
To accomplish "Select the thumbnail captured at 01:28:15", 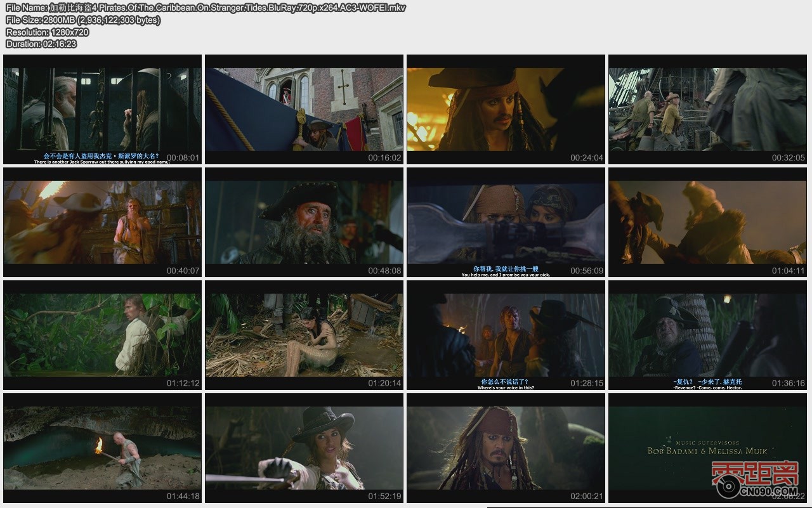I will click(506, 335).
